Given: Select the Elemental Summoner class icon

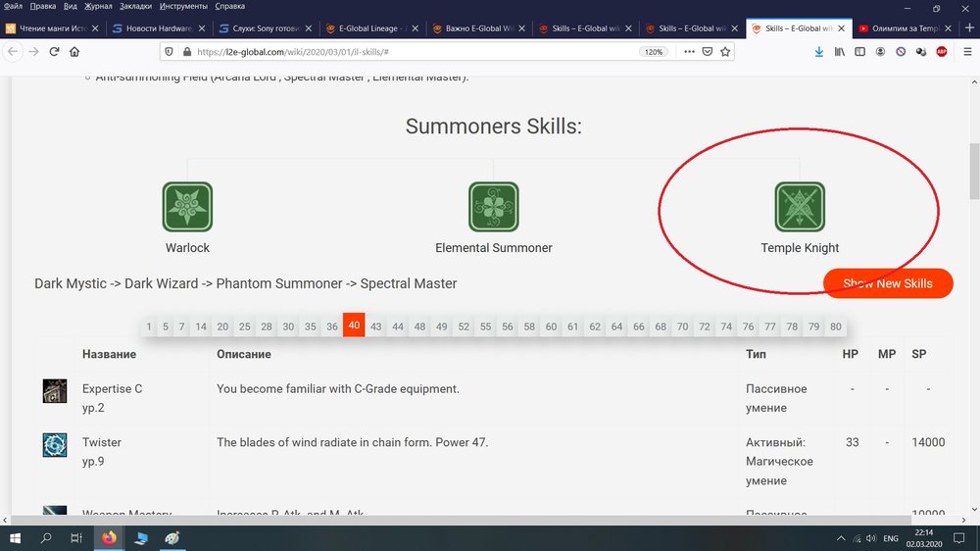Looking at the screenshot, I should [493, 207].
